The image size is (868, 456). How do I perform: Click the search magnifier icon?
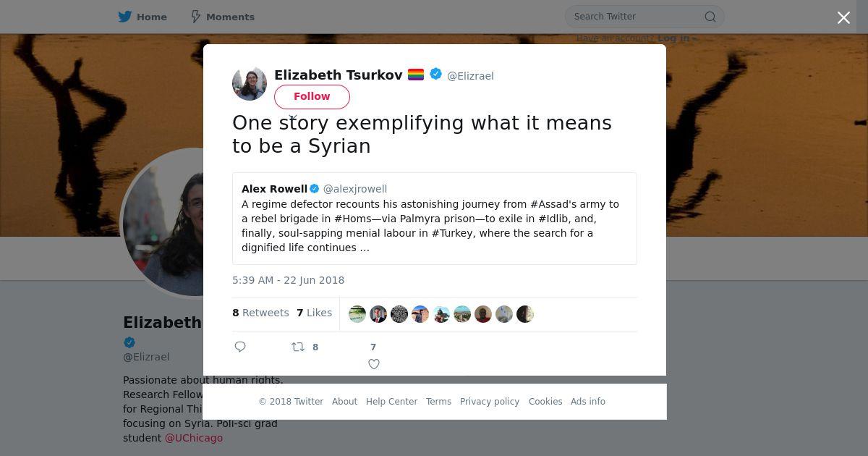coord(710,17)
